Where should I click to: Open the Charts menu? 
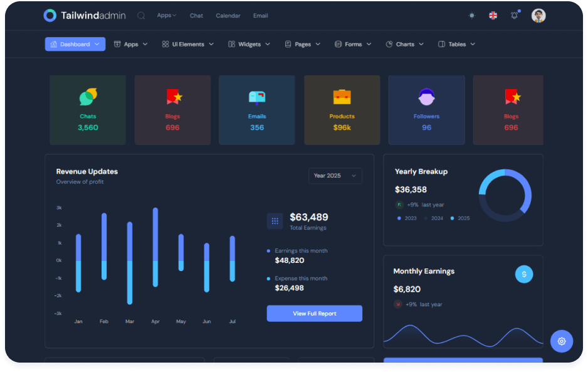(x=405, y=45)
